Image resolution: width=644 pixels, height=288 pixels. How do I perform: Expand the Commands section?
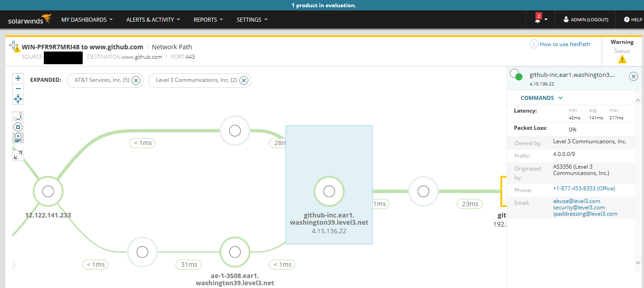click(542, 98)
